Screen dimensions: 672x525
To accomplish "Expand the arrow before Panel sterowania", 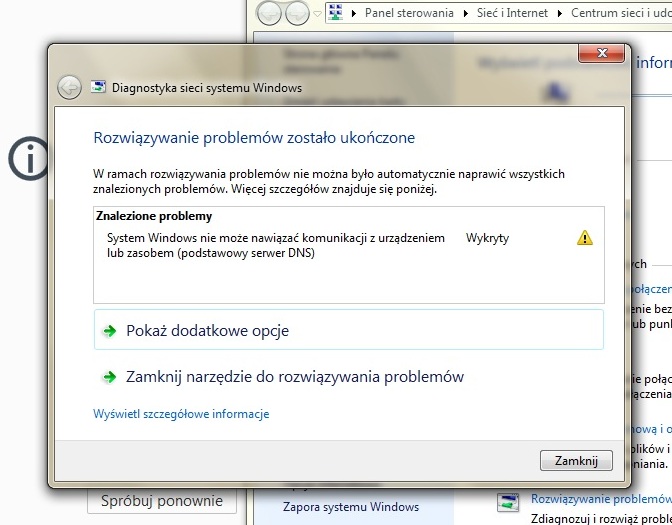I will [x=354, y=13].
